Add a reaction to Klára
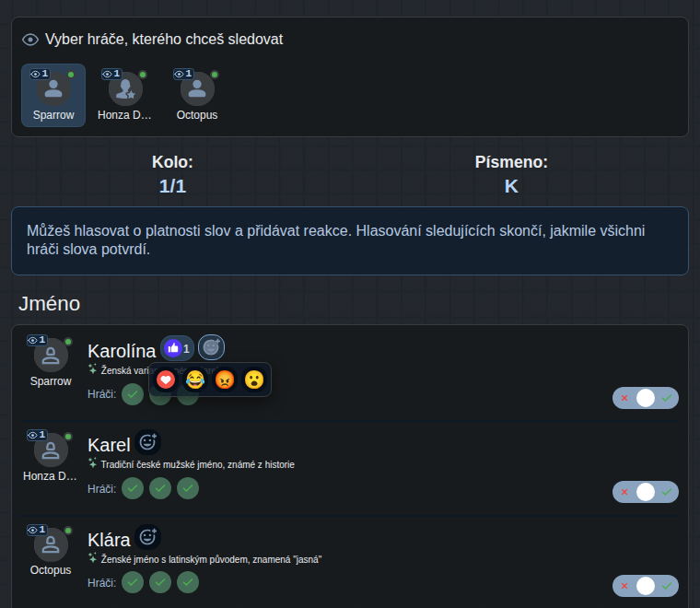Image resolution: width=700 pixels, height=608 pixels. [x=147, y=537]
